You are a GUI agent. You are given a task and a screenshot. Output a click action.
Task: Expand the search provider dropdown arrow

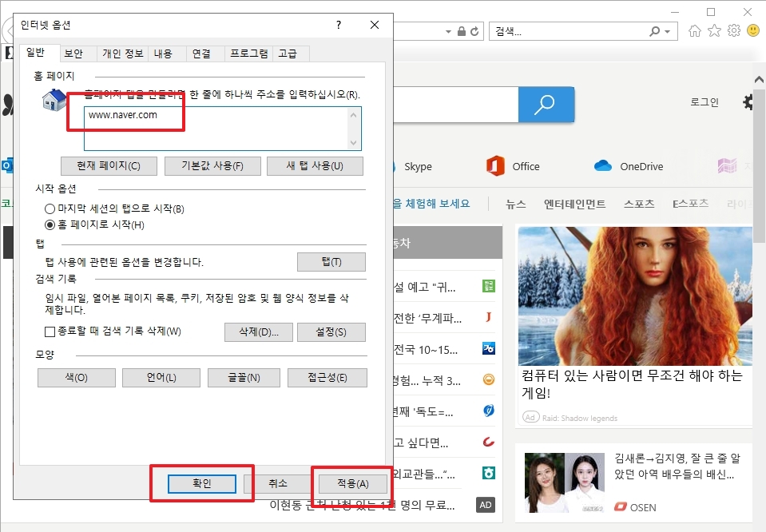point(667,32)
